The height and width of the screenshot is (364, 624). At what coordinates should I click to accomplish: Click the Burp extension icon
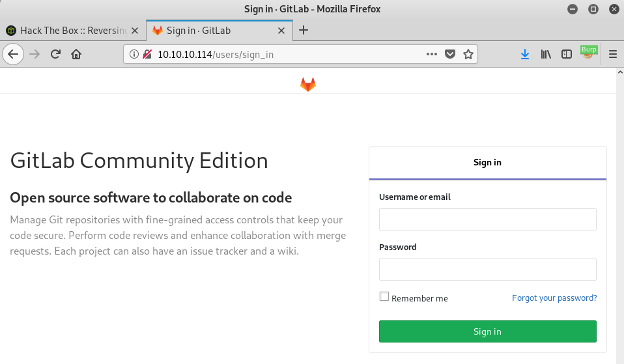point(588,53)
